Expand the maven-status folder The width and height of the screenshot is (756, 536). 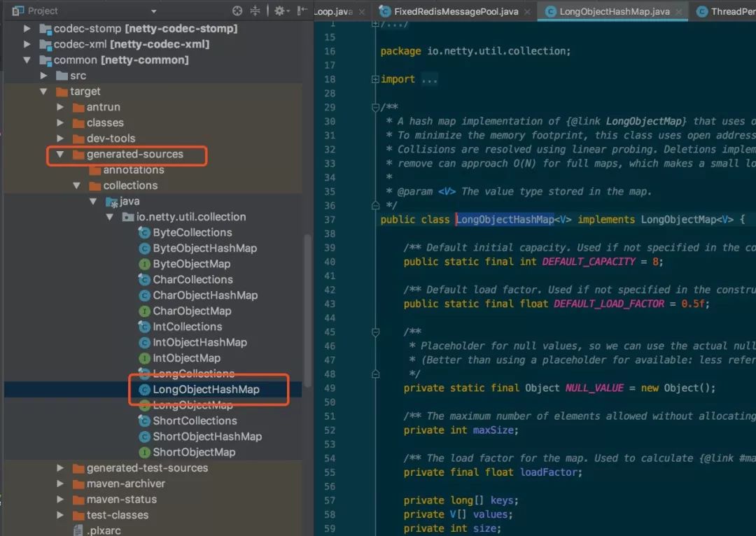click(59, 500)
